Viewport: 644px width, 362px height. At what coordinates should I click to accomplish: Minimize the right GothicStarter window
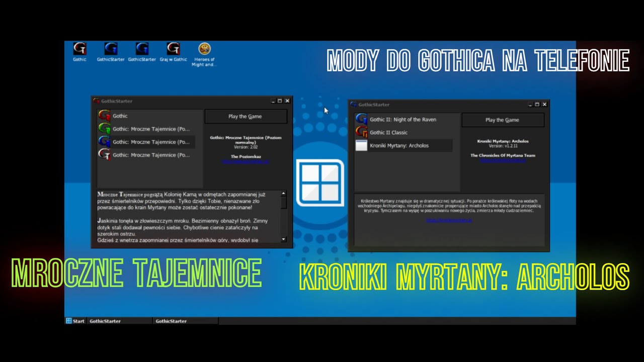(x=530, y=105)
